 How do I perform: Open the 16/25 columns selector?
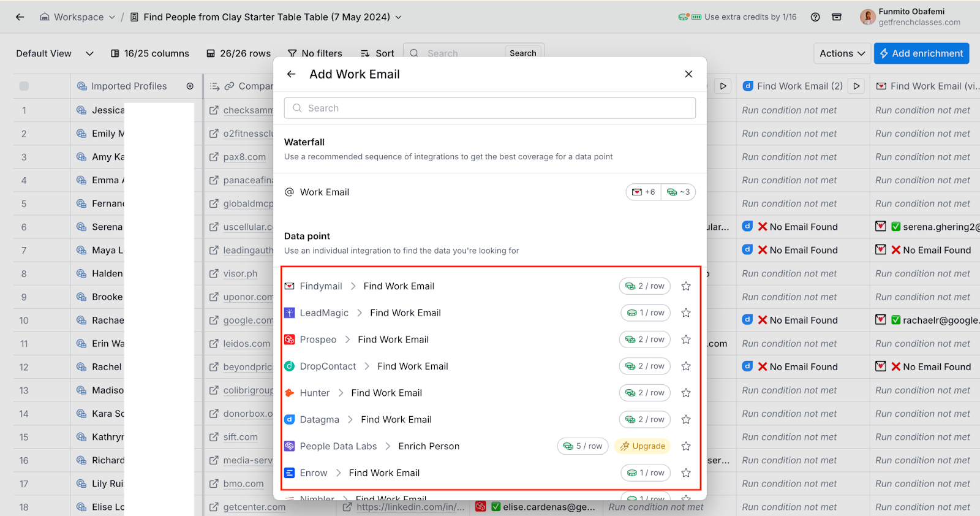(x=150, y=53)
